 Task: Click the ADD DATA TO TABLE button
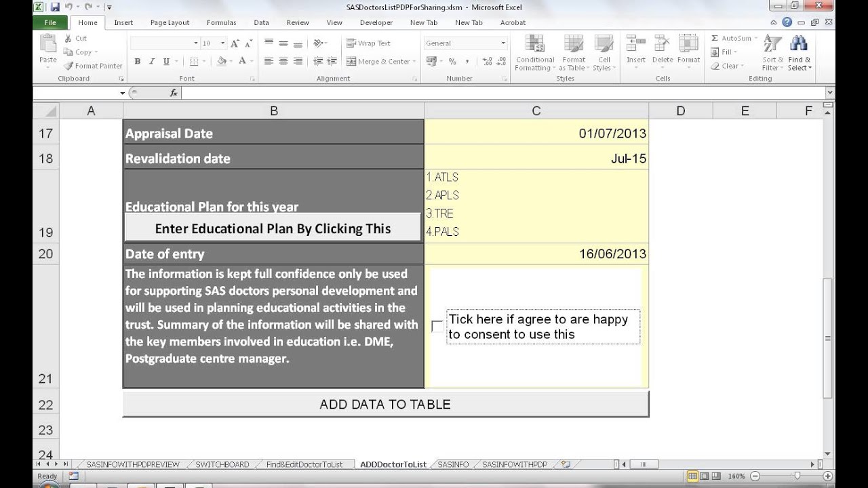coord(385,404)
